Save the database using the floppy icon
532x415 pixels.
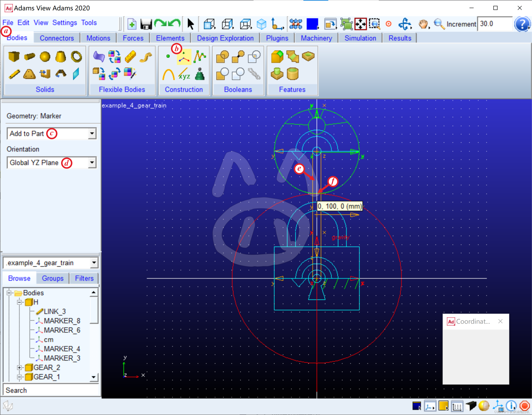146,24
